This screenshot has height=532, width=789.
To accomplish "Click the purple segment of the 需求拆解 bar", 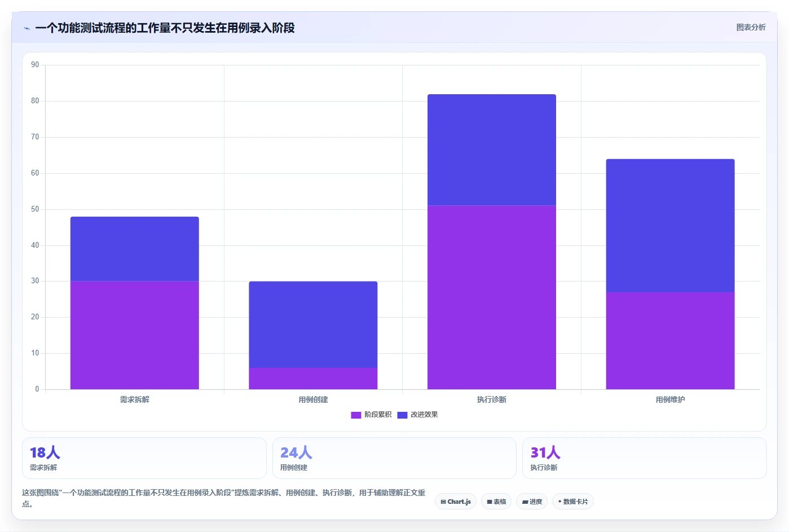I will (x=135, y=335).
